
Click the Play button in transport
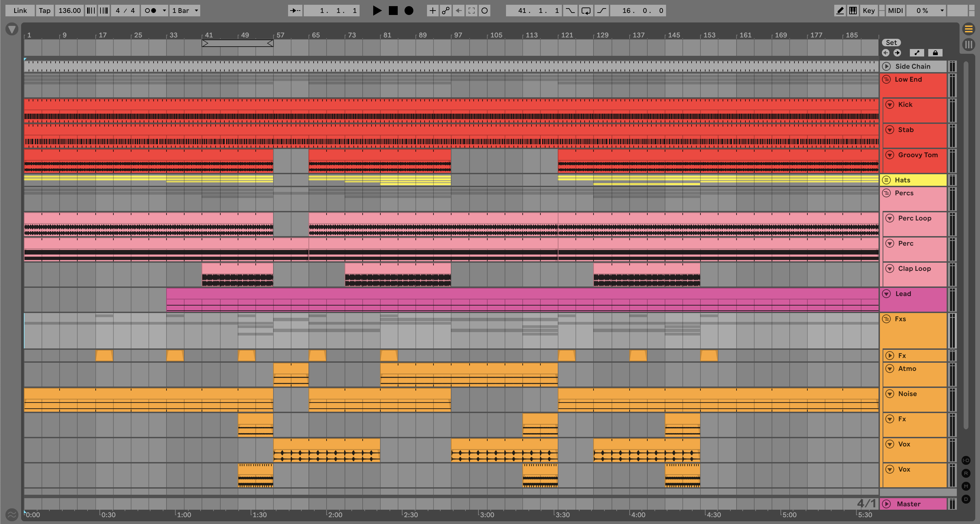click(377, 11)
